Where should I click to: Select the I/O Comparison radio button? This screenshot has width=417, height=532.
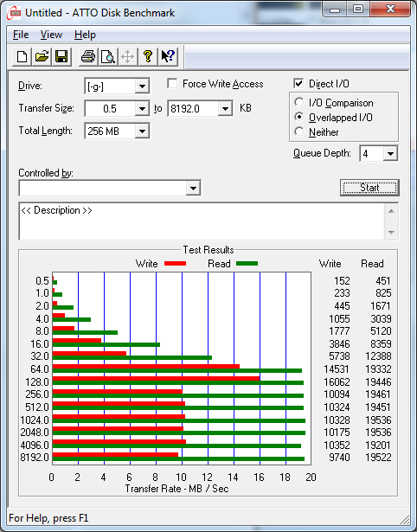[299, 102]
